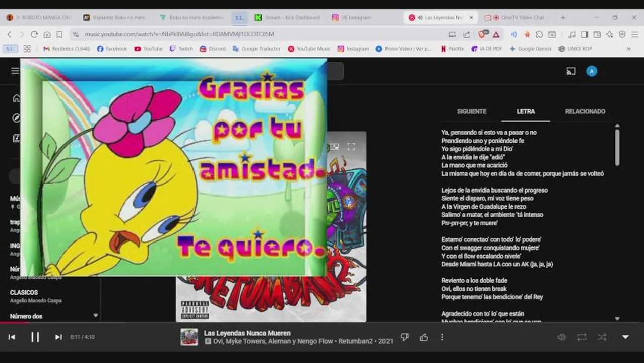Switch to the Stream - Kick Dashboard tab
This screenshot has width=644, height=363.
287,17
